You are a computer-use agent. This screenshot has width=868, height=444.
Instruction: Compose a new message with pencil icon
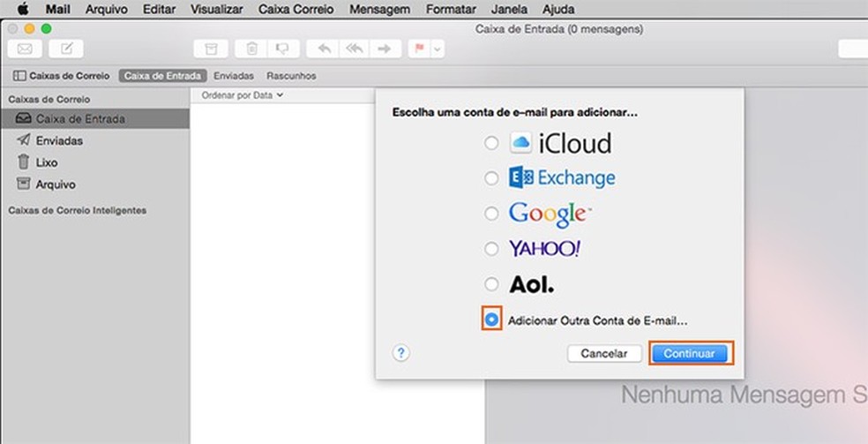66,49
